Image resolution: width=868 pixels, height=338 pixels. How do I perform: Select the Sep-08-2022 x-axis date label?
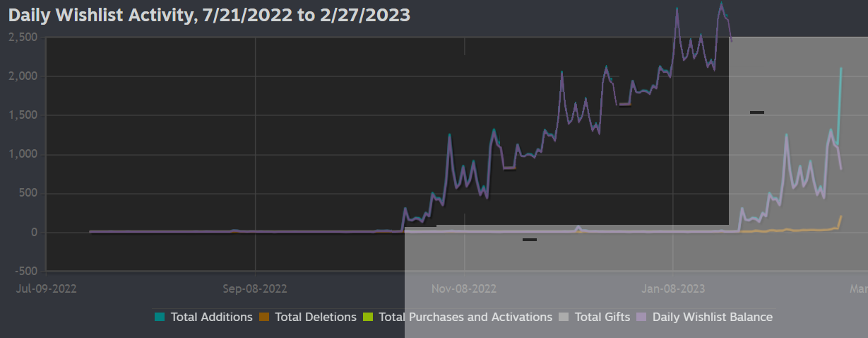coord(255,289)
